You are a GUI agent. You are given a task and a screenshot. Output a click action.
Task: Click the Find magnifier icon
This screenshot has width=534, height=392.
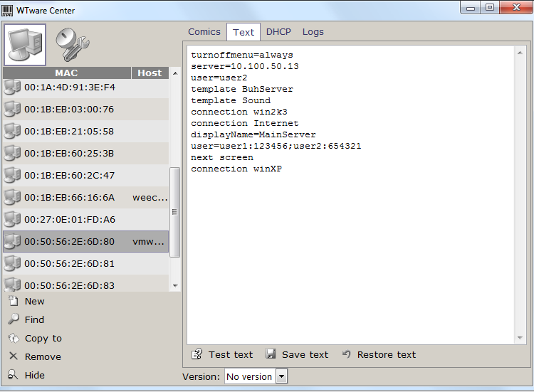[x=13, y=319]
